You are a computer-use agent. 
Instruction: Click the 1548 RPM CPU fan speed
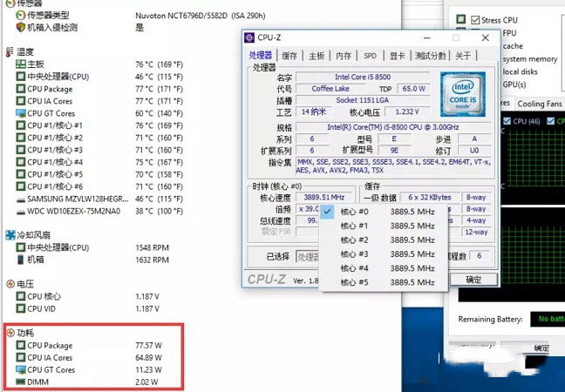pos(152,247)
